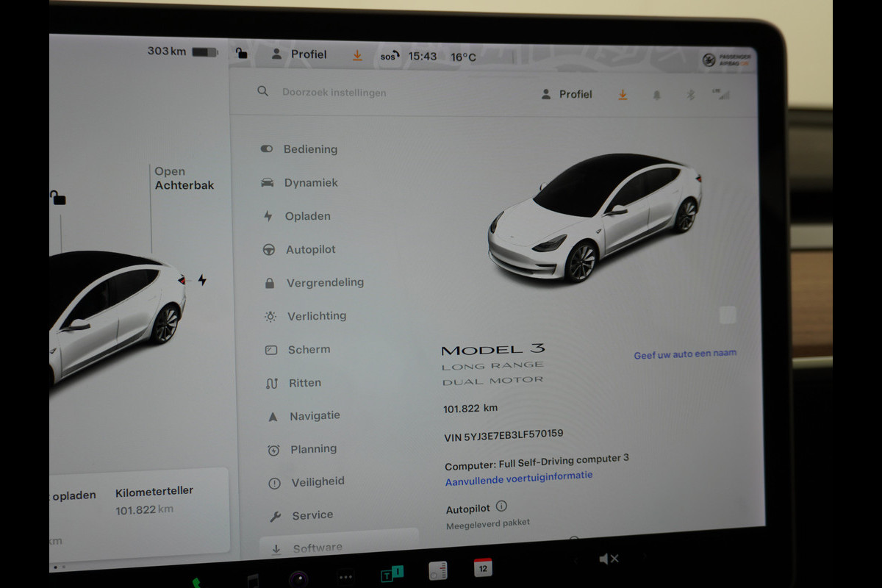This screenshot has height=588, width=882.
Task: Open the radio app icon in dock
Action: [x=438, y=570]
